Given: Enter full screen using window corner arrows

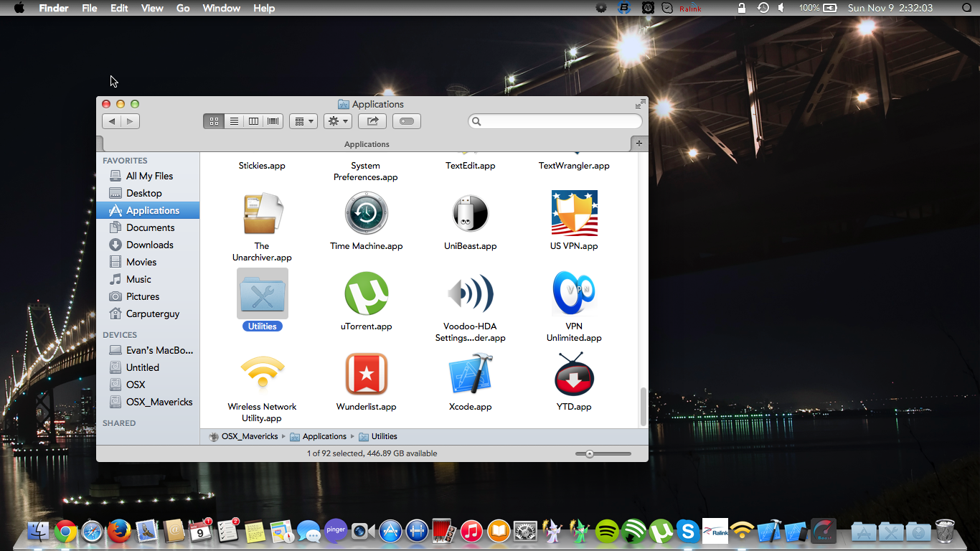Looking at the screenshot, I should pos(640,104).
